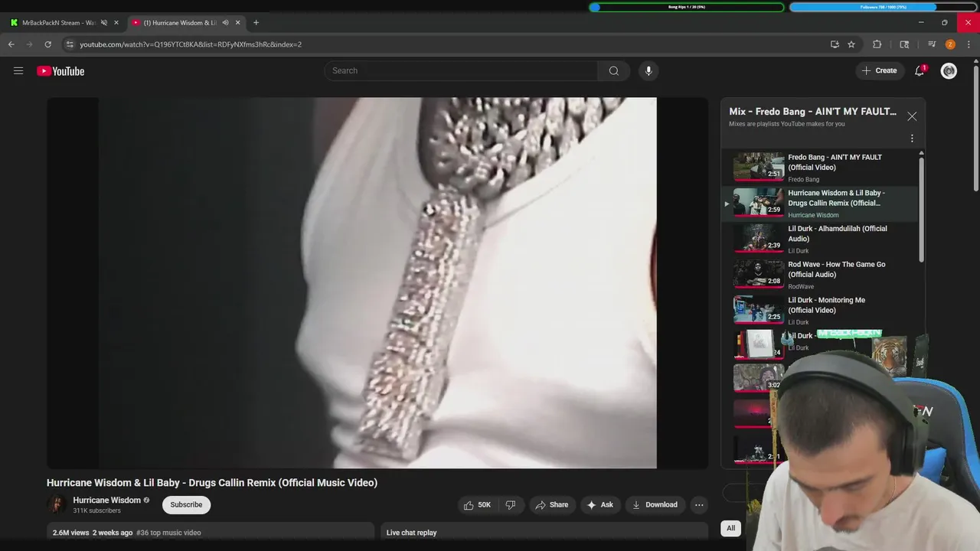The height and width of the screenshot is (551, 980).
Task: Open the Hurricane Wisdom channel name link
Action: [106, 500]
